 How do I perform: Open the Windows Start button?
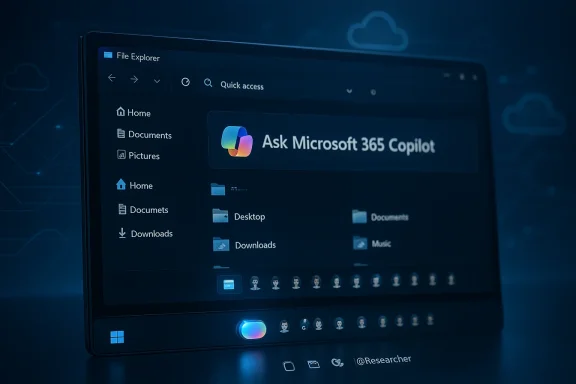(x=117, y=337)
